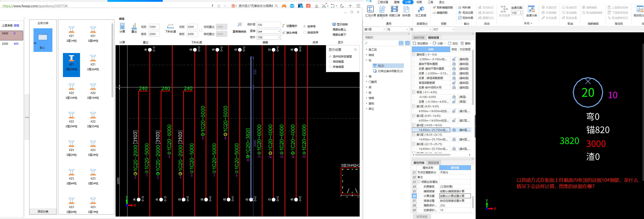This screenshot has width=644, height=219.
Task: Select KZ3 3层2#柱 column item
Action: (x=71, y=148)
